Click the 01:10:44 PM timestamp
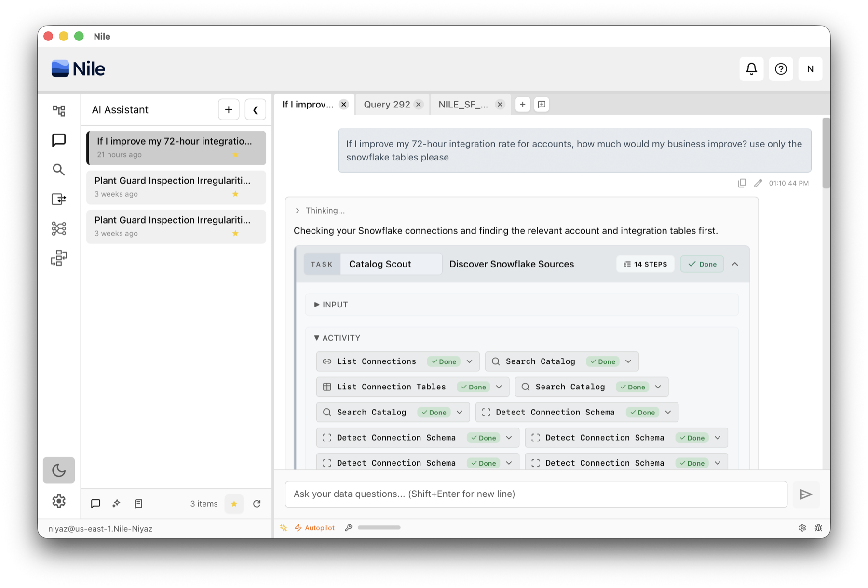The height and width of the screenshot is (588, 868). [789, 183]
